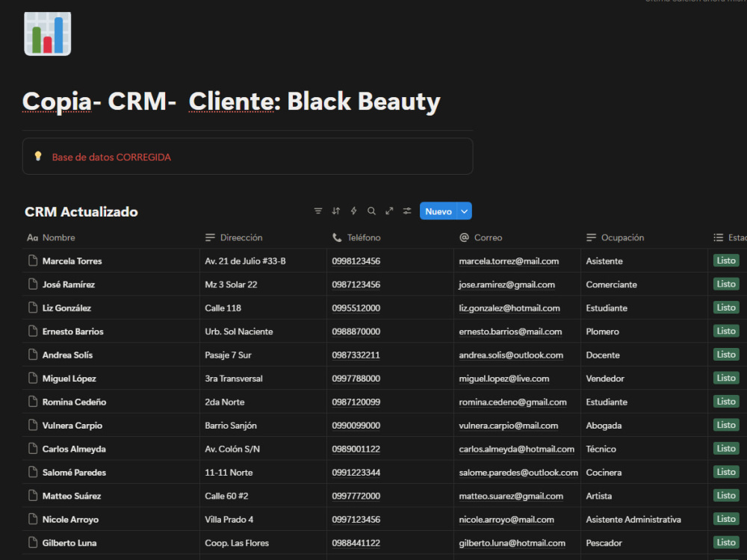Open the Listo status tag for Gilberto Luna
The image size is (747, 560).
click(x=726, y=542)
